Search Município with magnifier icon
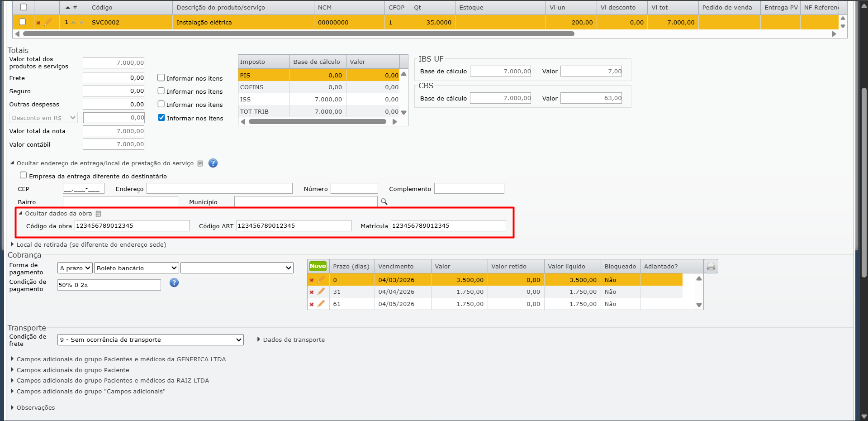Screen dimensions: 868x421 point(384,202)
